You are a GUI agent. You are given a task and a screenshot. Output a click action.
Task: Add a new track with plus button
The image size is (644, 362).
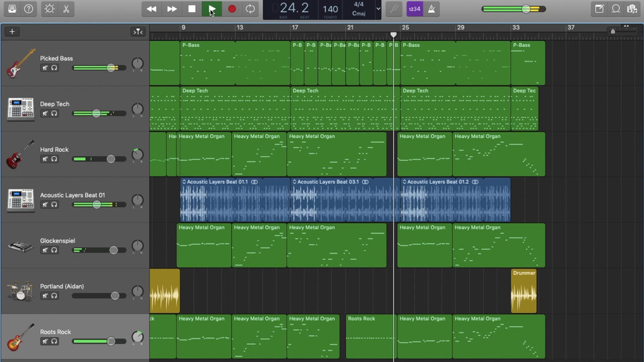click(x=12, y=32)
